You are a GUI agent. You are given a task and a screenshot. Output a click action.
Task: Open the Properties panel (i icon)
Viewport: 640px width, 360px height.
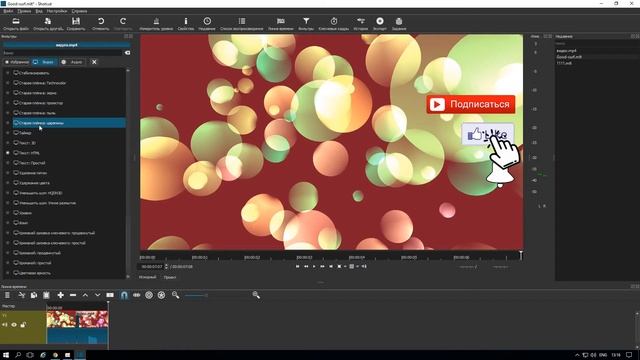[x=186, y=21]
